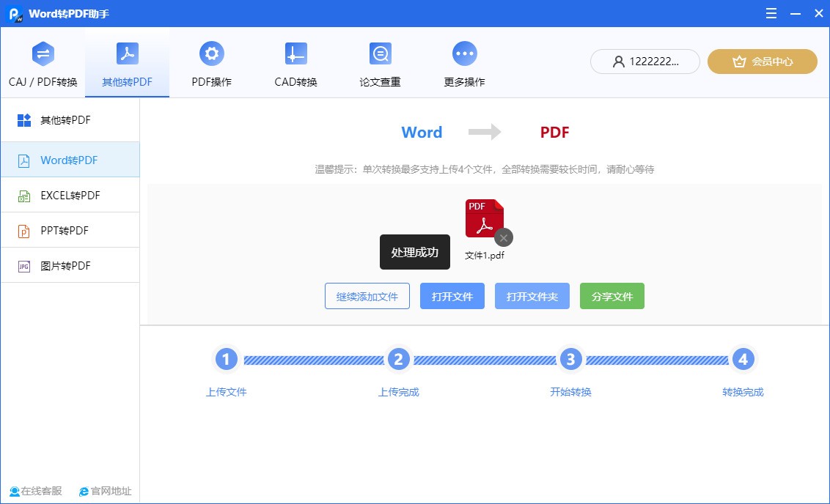This screenshot has height=504, width=830.
Task: Open the 更多操作 panel
Action: (464, 54)
